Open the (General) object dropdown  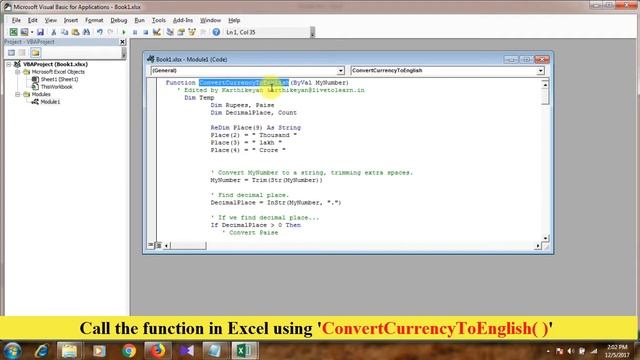coord(340,71)
